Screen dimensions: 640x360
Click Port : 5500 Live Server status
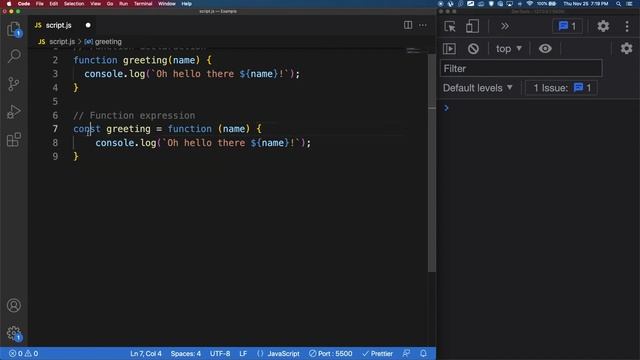click(331, 353)
